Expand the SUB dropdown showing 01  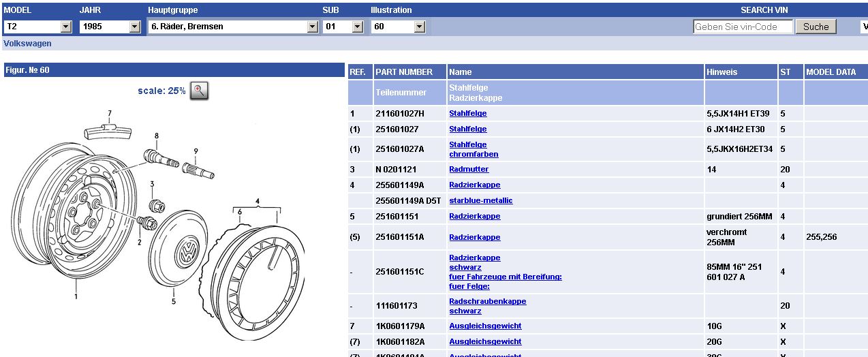point(343,27)
